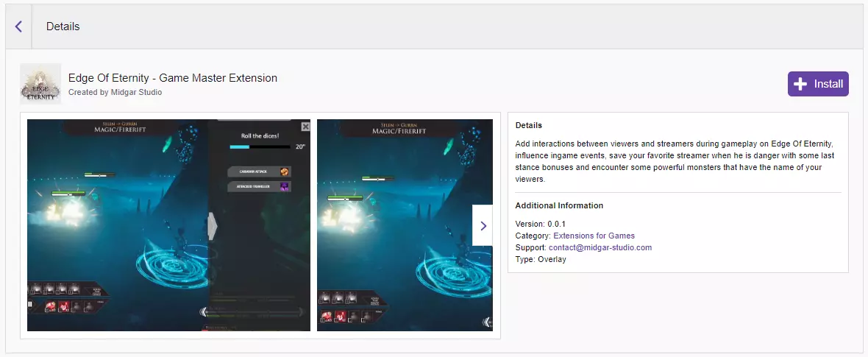Click the Created by Midgar Studio text
Screen dimensions: 868x357
point(115,93)
